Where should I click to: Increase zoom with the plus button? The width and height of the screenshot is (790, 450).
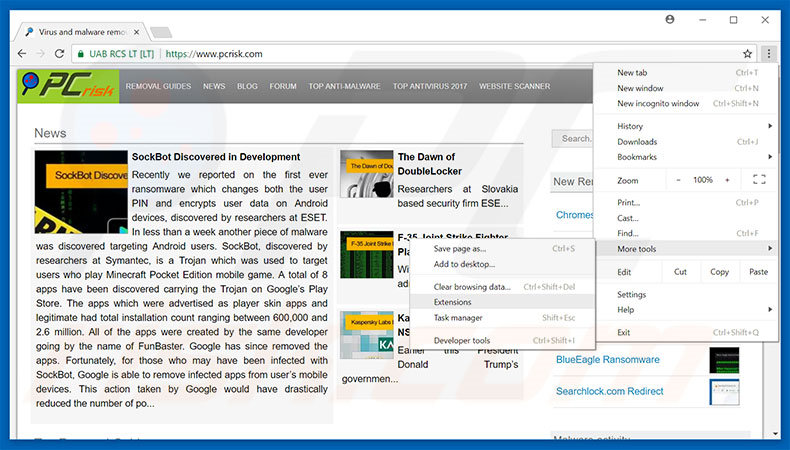coord(727,180)
